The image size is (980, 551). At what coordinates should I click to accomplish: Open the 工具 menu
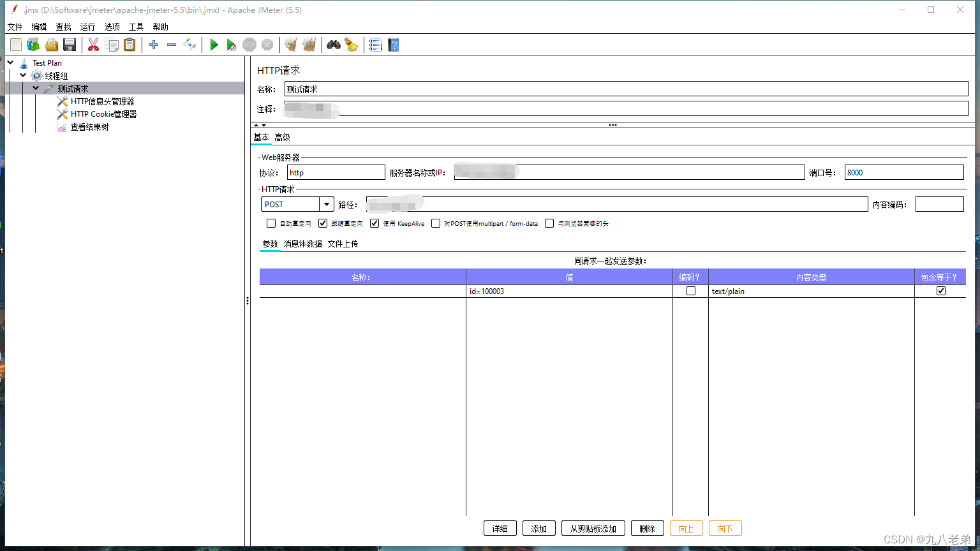(136, 27)
